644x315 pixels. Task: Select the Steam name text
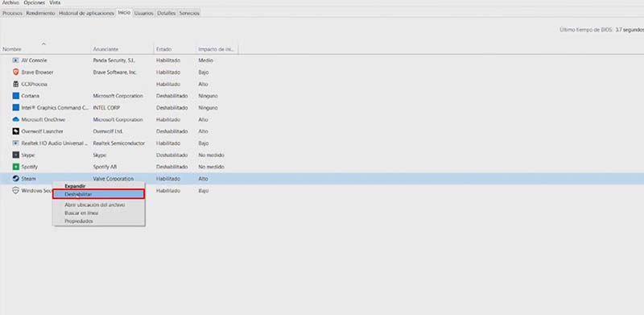point(29,179)
